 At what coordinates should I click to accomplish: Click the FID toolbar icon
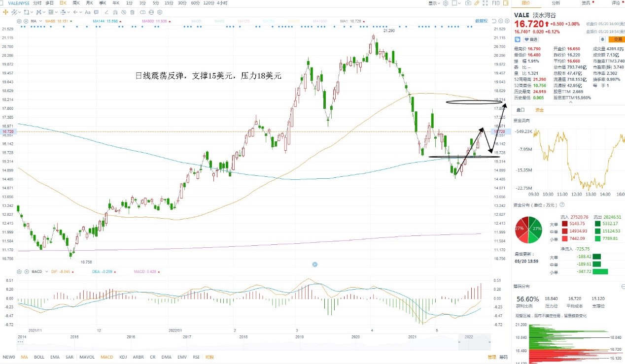(x=495, y=3)
